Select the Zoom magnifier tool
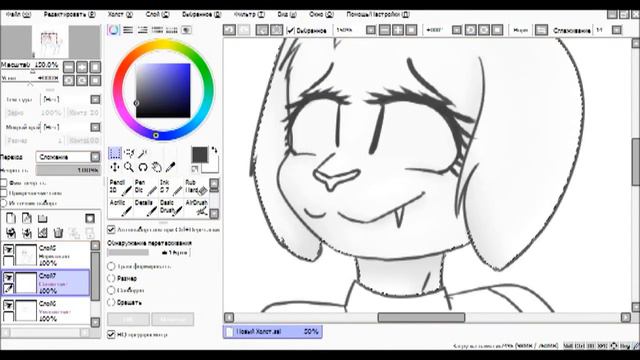The image size is (640, 360). [129, 167]
